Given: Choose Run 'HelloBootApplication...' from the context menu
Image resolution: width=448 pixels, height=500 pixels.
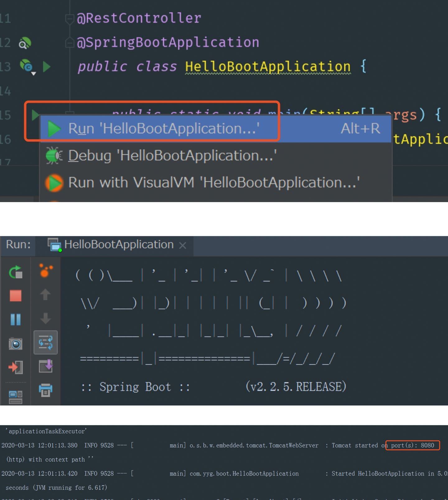Looking at the screenshot, I should [x=215, y=129].
